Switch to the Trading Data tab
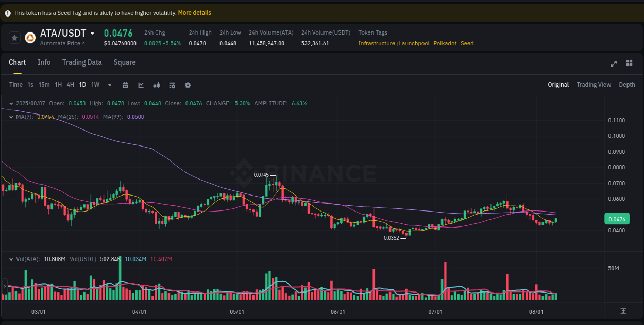This screenshot has width=644, height=325. (82, 62)
